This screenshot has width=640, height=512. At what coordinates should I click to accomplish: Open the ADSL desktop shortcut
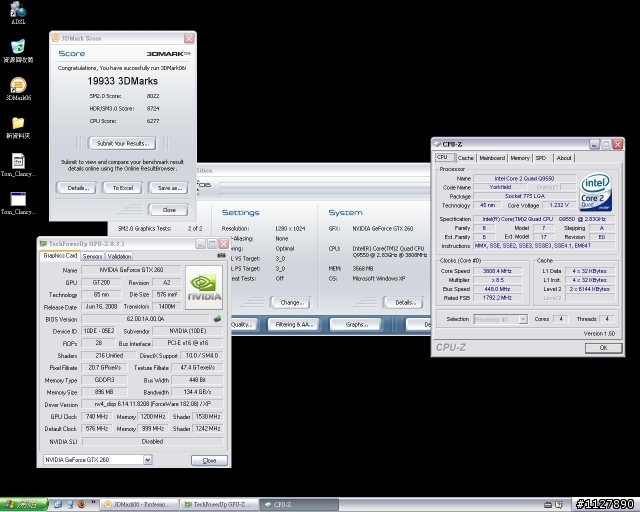[18, 13]
